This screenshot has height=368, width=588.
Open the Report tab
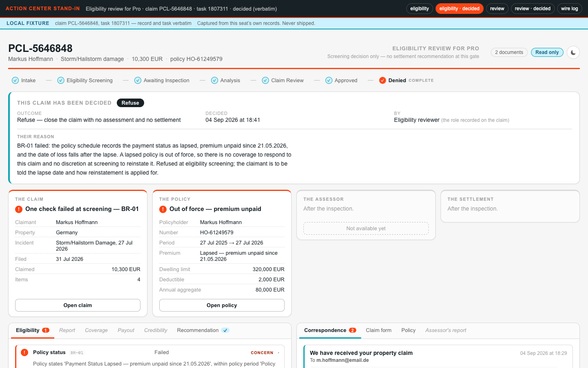67,330
